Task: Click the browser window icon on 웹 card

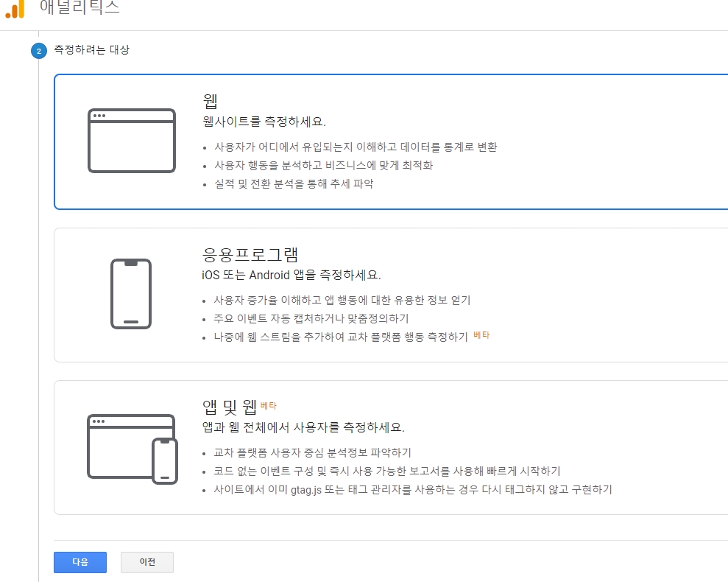Action: (x=132, y=141)
